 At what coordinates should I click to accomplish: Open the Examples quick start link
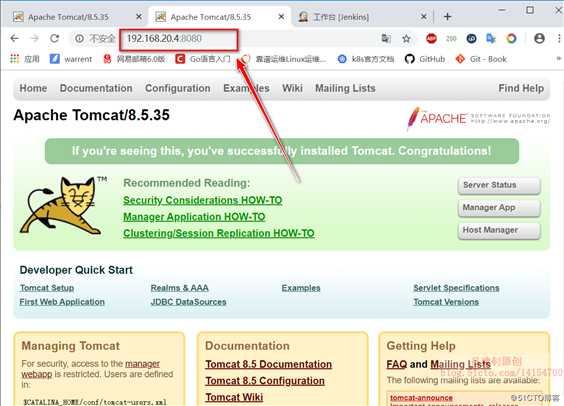click(x=301, y=288)
